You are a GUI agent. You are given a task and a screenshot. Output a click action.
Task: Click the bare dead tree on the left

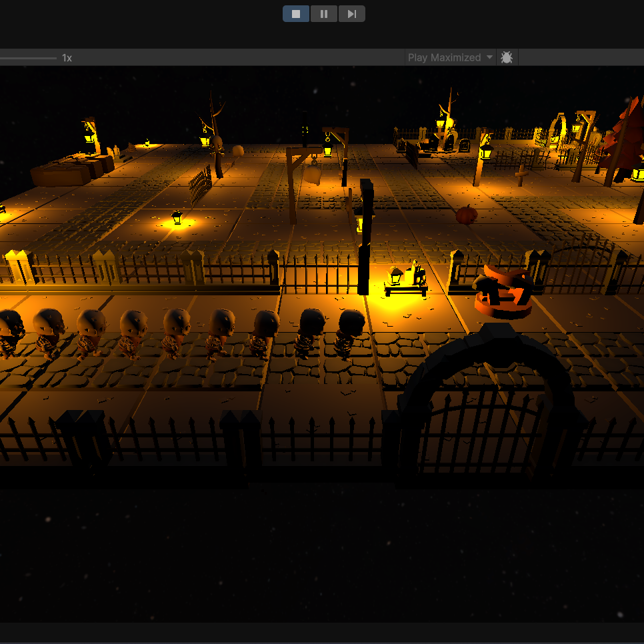(x=216, y=137)
